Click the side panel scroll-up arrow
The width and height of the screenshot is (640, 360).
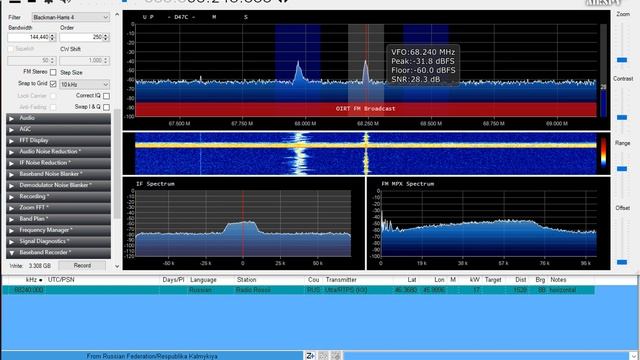(x=117, y=15)
